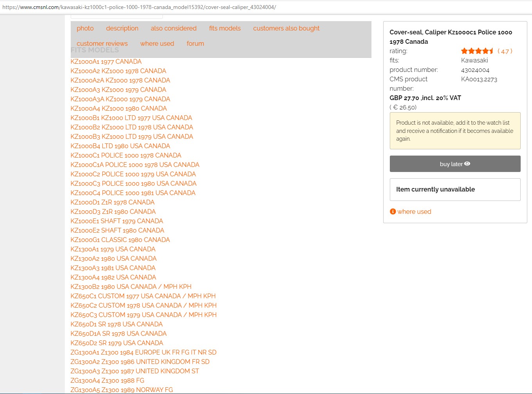Click the URL in the address bar
Screen dimensions: 532x394
click(x=139, y=7)
